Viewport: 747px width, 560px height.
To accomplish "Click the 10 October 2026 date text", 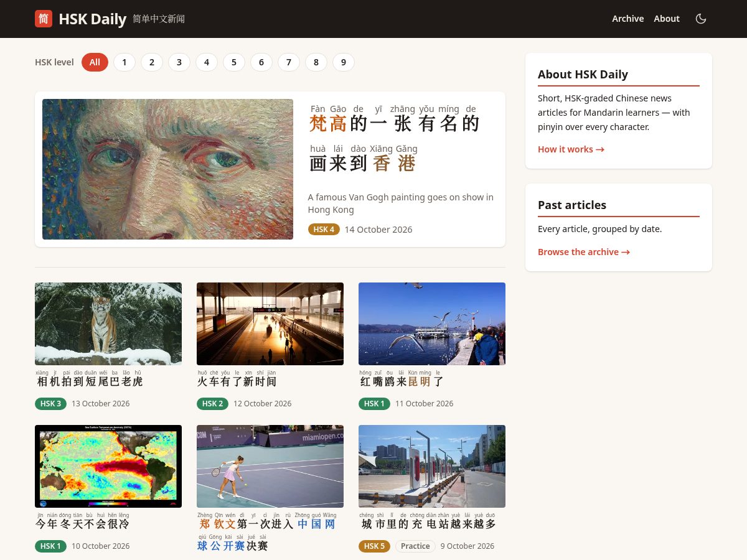I will (101, 546).
